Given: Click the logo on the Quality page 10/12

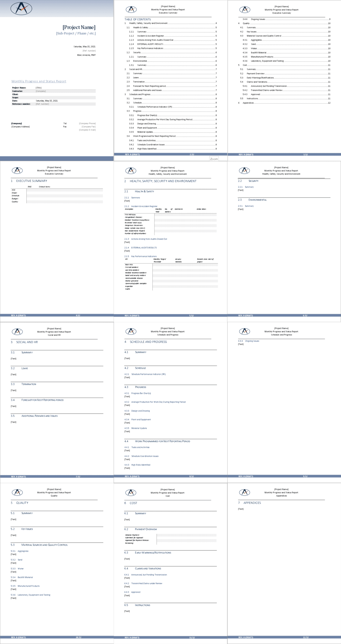Looking at the screenshot, I should [x=17, y=492].
